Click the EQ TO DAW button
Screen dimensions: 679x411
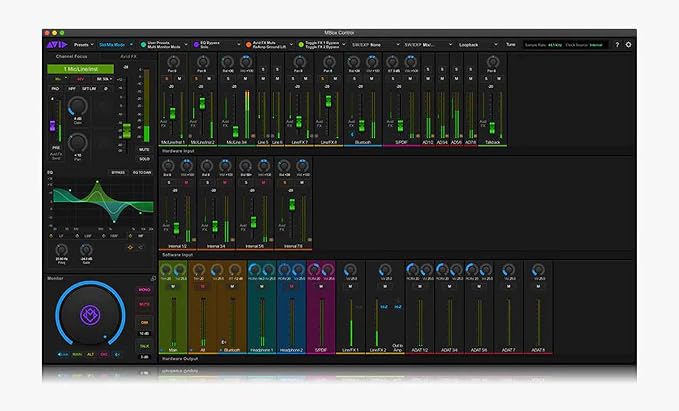tap(142, 172)
